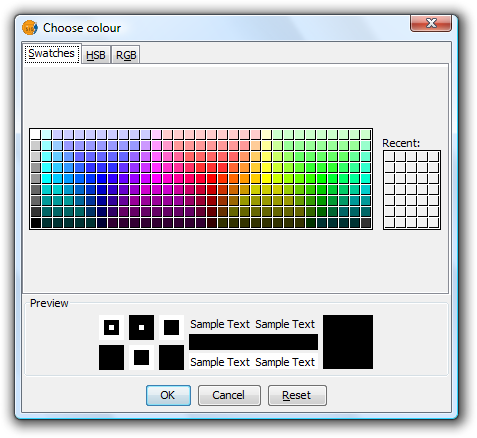
Task: Reset the colour selection
Action: 297,395
